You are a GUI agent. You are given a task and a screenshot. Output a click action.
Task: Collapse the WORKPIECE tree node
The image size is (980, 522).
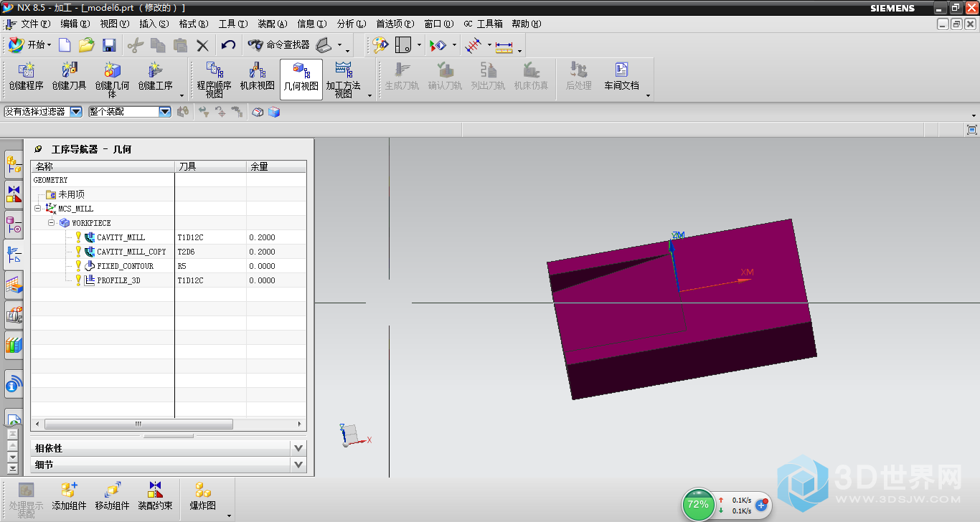click(x=52, y=223)
